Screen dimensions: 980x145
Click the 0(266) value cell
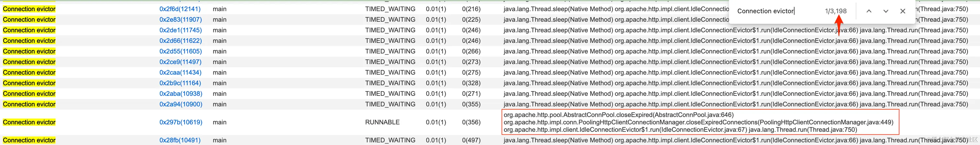[x=471, y=51]
